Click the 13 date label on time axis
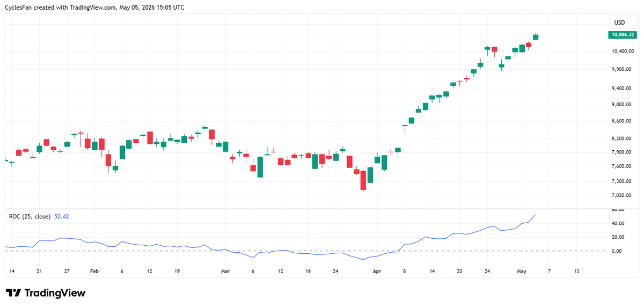The height and width of the screenshot is (308, 644). (x=576, y=272)
